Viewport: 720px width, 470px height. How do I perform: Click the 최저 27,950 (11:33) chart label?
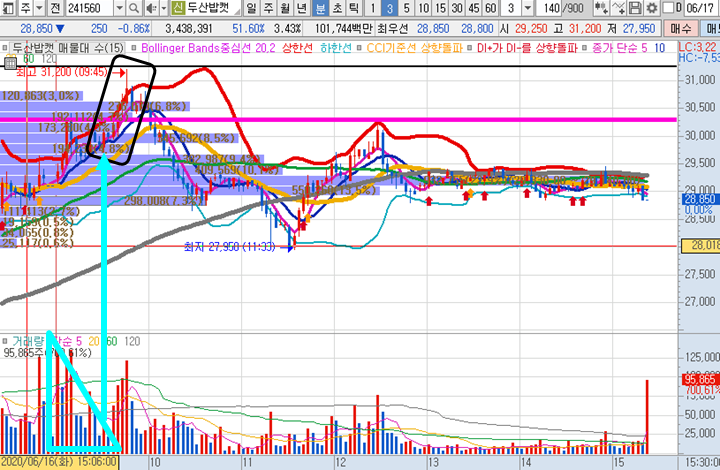230,247
